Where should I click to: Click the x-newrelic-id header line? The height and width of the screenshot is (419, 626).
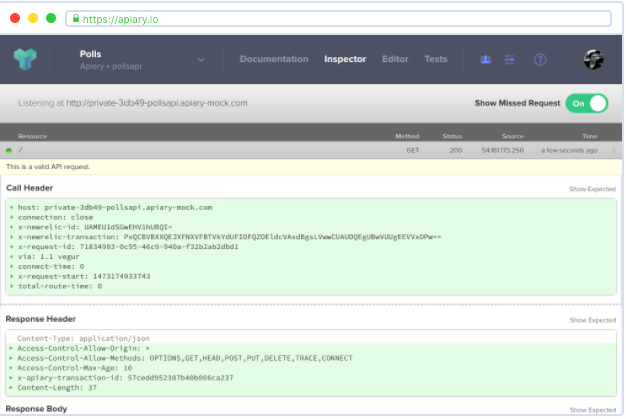(95, 227)
